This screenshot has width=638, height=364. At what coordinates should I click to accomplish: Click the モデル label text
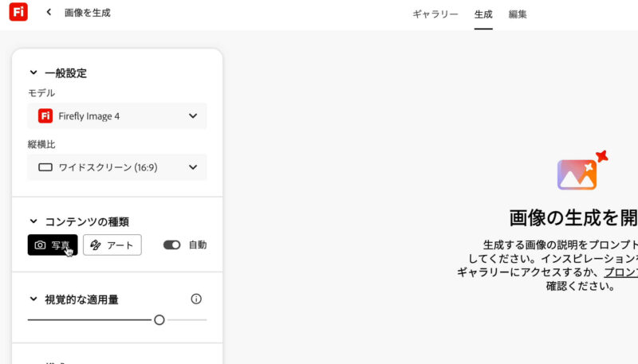41,93
